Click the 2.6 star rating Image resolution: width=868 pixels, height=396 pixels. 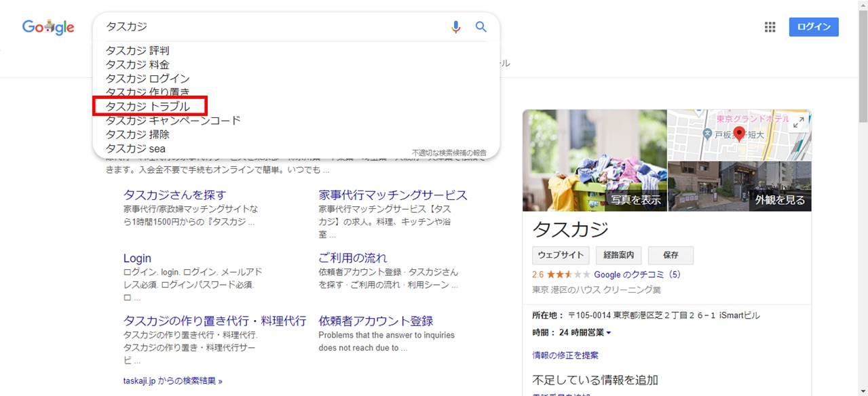561,275
